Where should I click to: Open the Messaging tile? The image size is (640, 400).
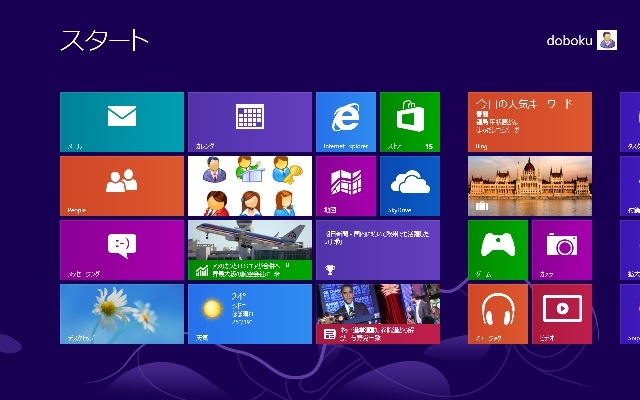(122, 250)
